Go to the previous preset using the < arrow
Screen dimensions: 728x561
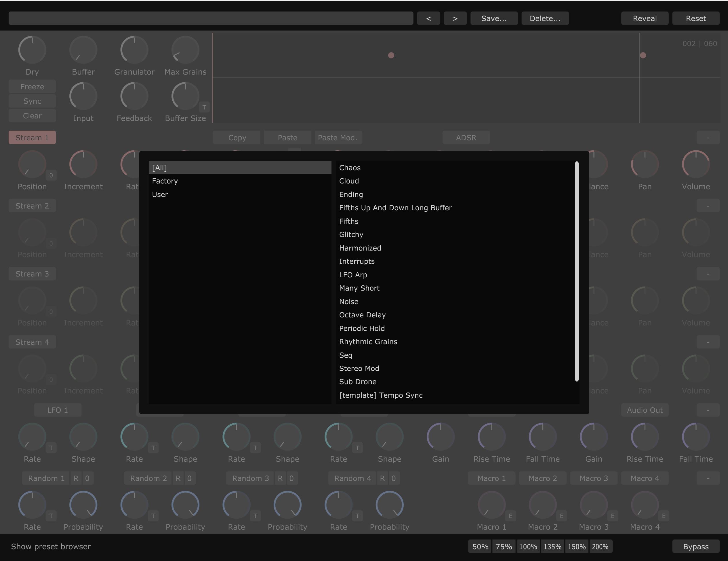pyautogui.click(x=428, y=18)
